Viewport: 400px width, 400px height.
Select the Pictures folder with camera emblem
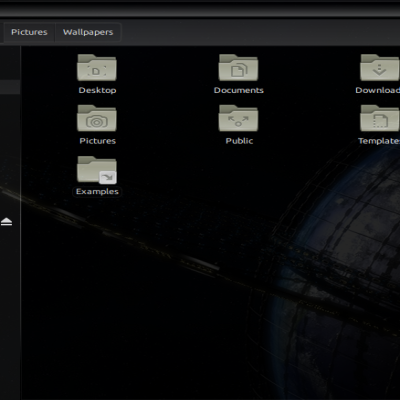(x=97, y=118)
